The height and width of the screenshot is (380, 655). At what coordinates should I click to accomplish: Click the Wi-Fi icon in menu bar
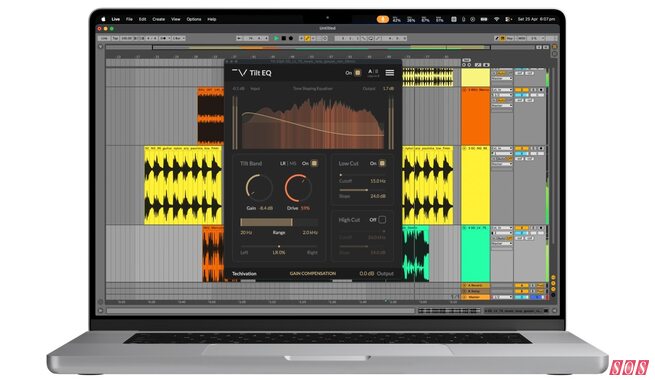[x=497, y=19]
